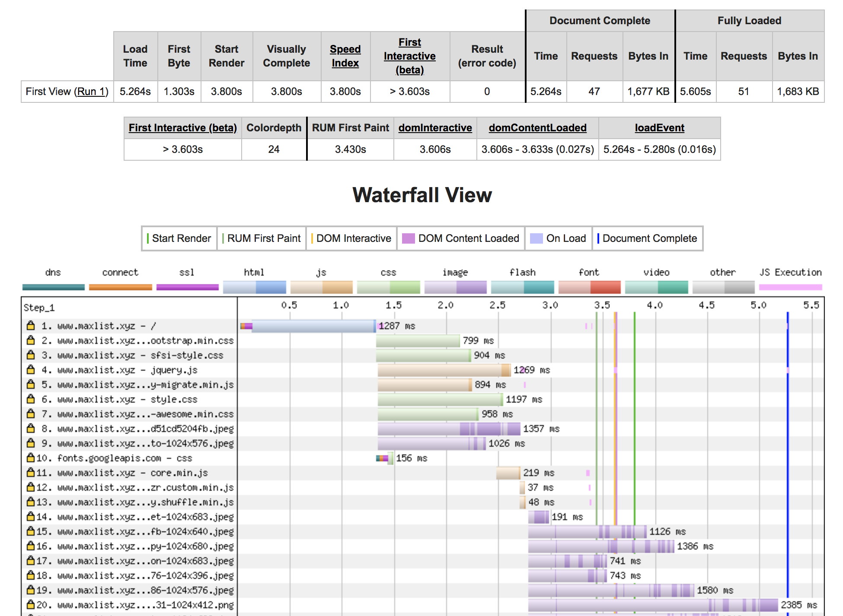Click lock icon beside 76-1024x396.jpeg request
Screen dimensions: 843x616
(x=31, y=575)
